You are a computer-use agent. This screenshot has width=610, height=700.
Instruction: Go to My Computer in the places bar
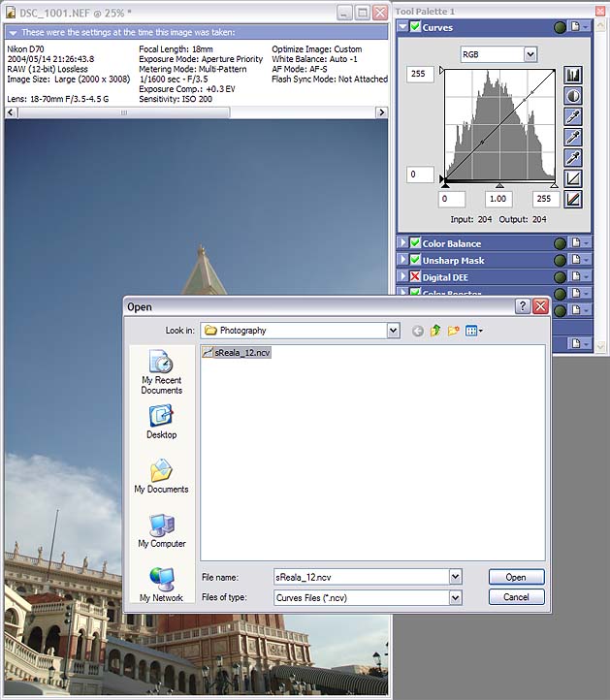[161, 531]
